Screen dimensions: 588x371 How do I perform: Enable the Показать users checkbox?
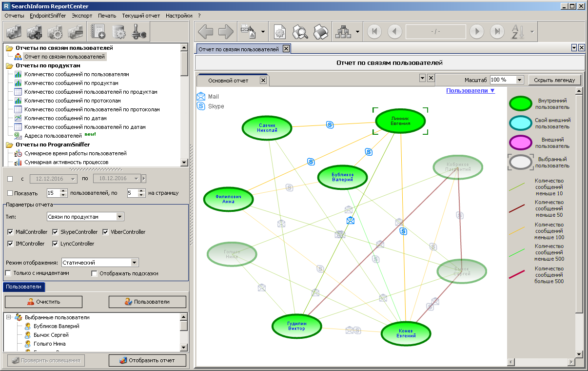(10, 193)
